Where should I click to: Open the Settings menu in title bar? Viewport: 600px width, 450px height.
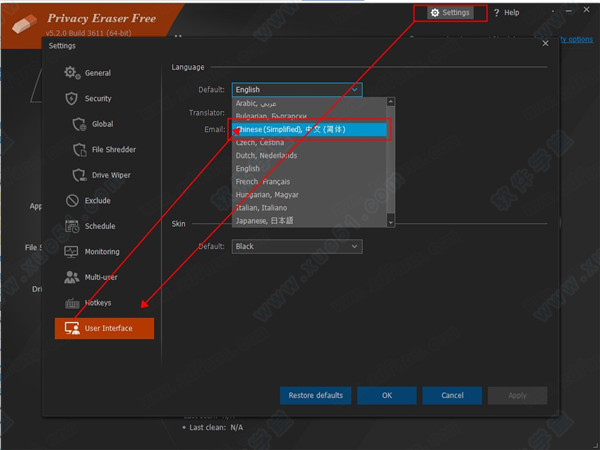(449, 13)
